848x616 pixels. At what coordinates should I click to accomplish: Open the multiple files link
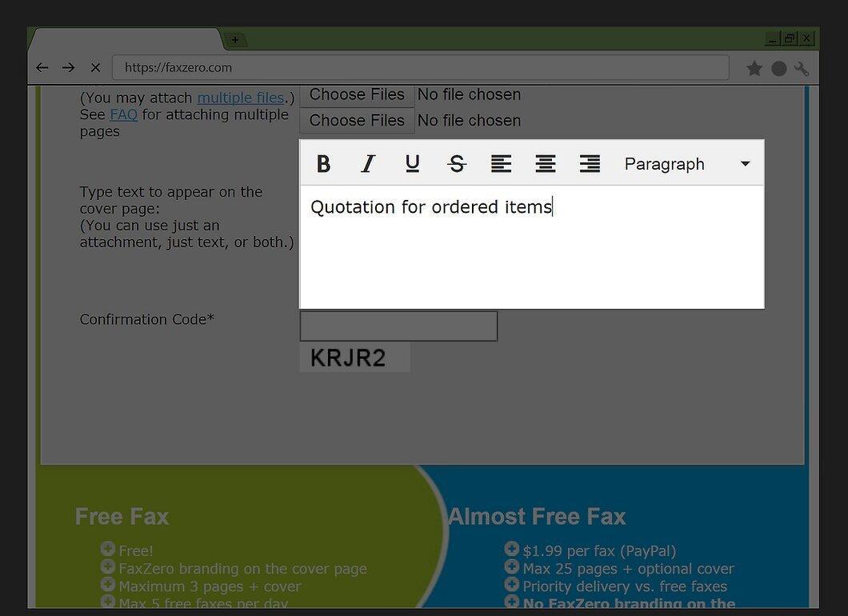pos(241,98)
